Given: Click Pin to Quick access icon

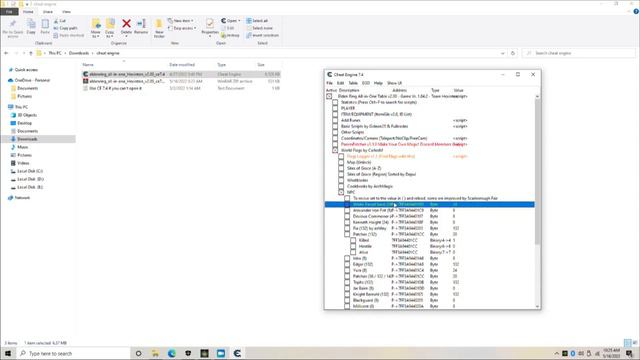Looking at the screenshot, I should tap(13, 24).
